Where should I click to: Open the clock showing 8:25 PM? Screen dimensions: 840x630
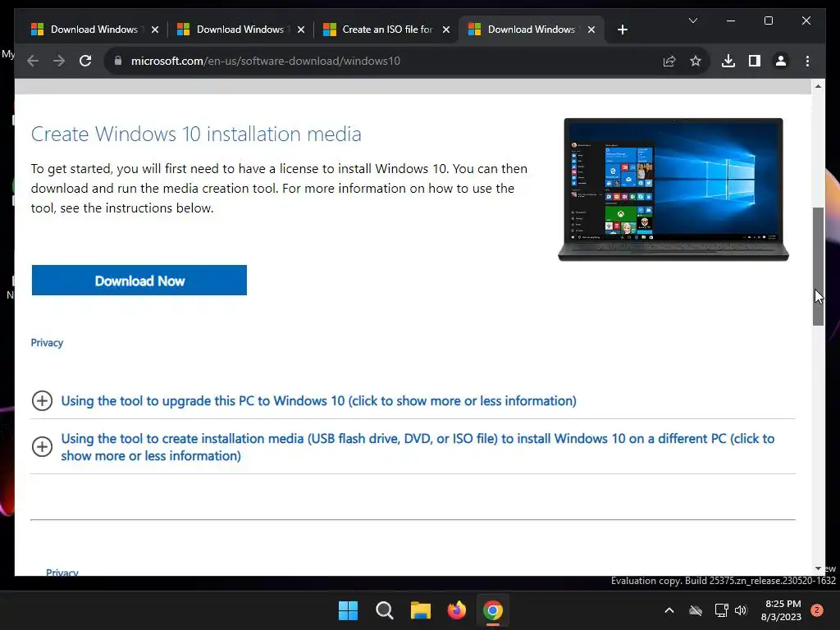(x=782, y=610)
